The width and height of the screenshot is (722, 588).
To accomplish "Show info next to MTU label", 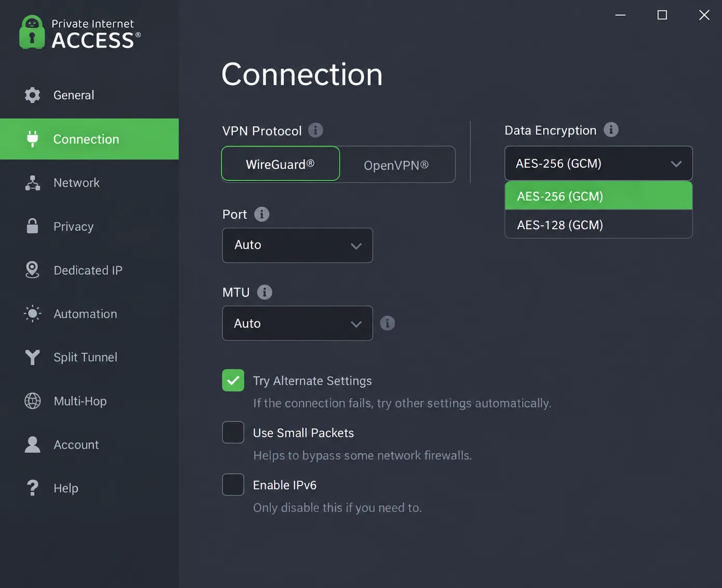I will click(x=264, y=292).
